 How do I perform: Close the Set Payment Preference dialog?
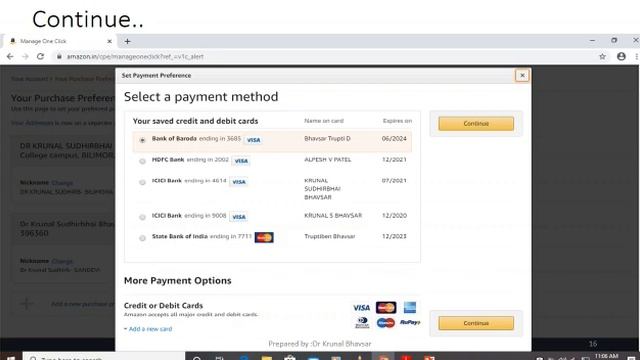tap(522, 76)
